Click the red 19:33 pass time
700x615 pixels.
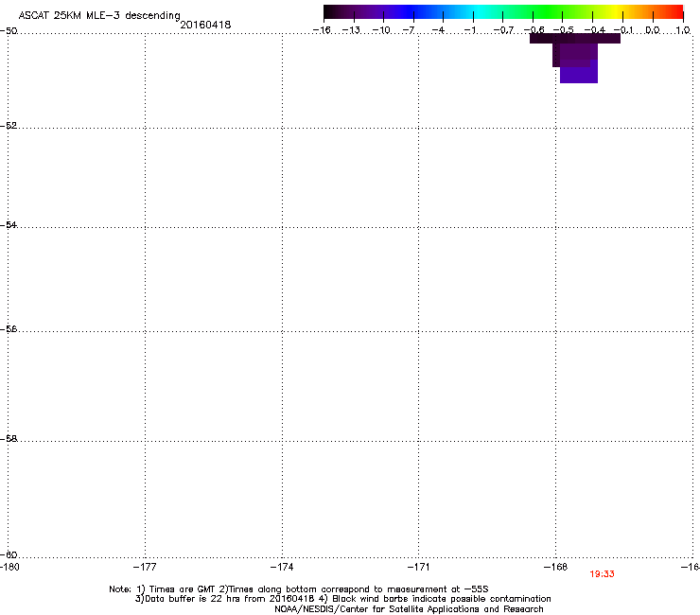pyautogui.click(x=602, y=574)
